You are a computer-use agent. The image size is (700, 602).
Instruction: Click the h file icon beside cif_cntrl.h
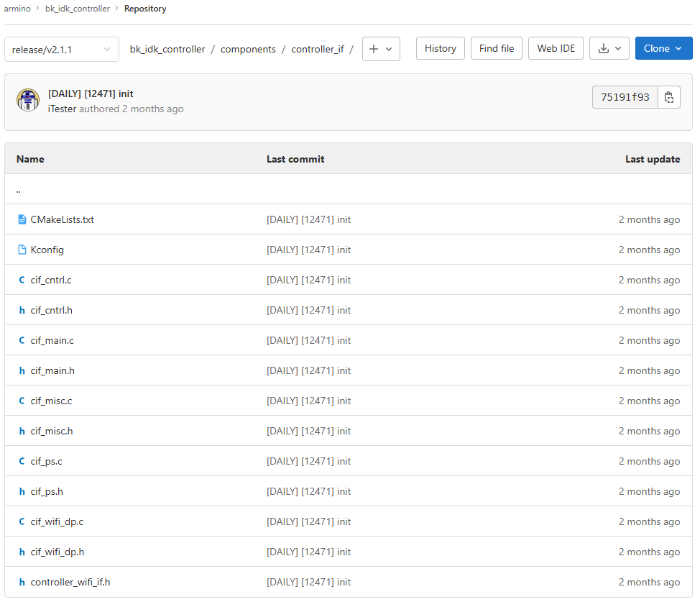point(21,310)
